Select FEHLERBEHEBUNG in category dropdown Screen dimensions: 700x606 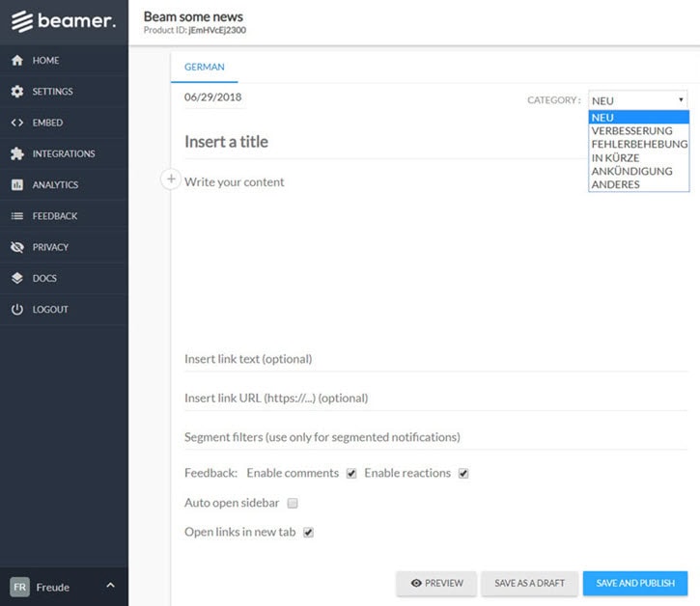pyautogui.click(x=638, y=144)
